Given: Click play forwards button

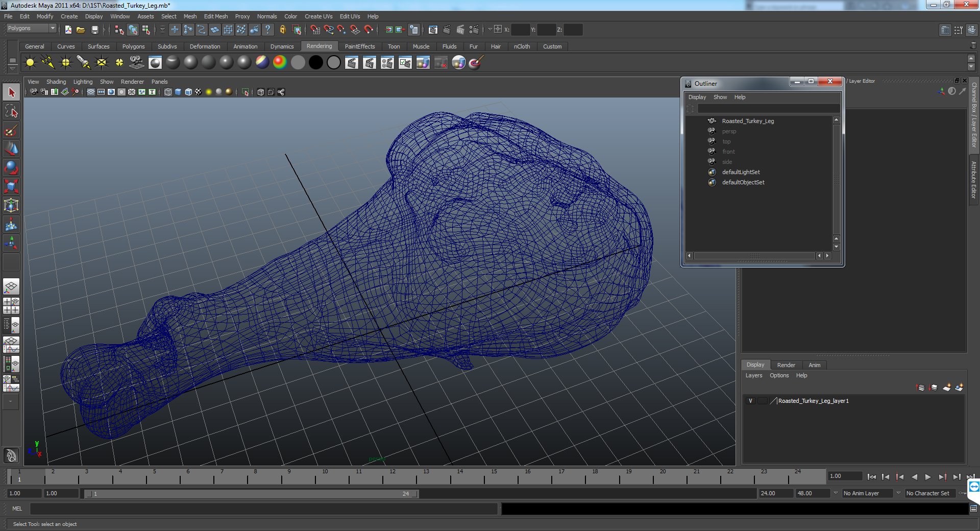Looking at the screenshot, I should tap(928, 477).
